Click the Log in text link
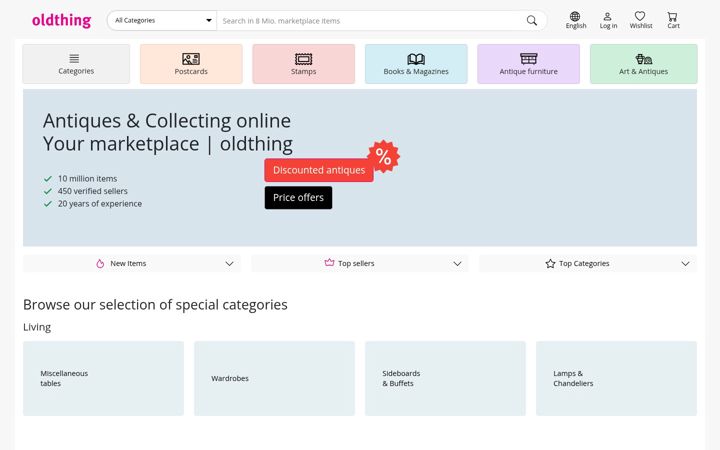Viewport: 720px width, 450px height. (608, 26)
